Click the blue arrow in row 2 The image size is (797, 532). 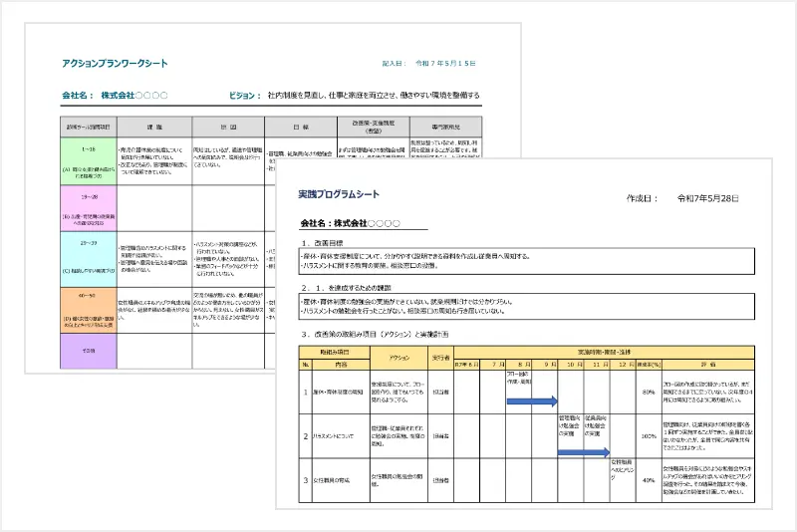583,451
